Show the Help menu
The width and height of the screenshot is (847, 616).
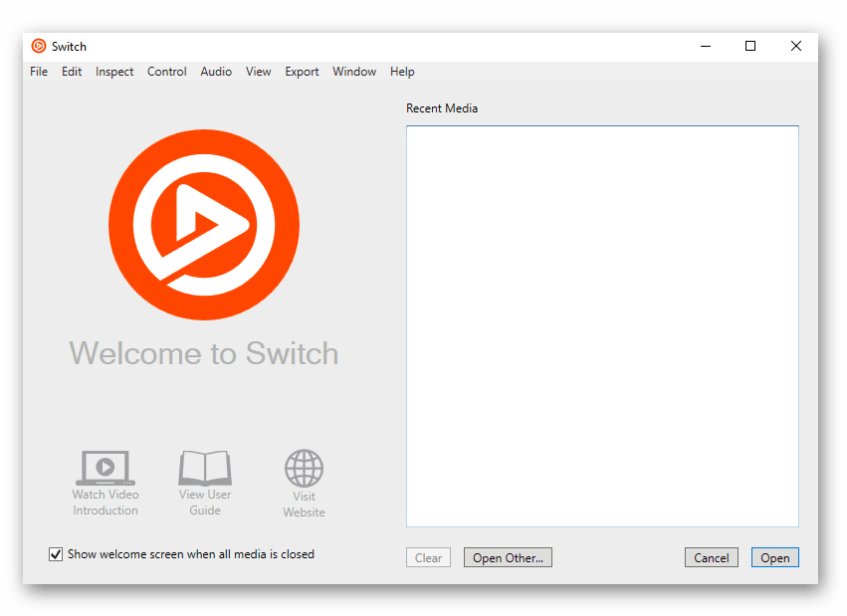pyautogui.click(x=402, y=72)
